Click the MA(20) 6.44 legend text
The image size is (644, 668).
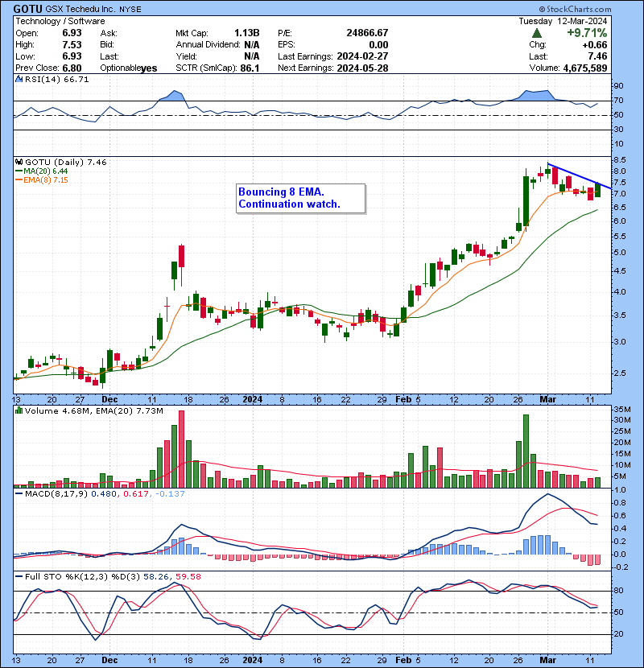tap(45, 171)
